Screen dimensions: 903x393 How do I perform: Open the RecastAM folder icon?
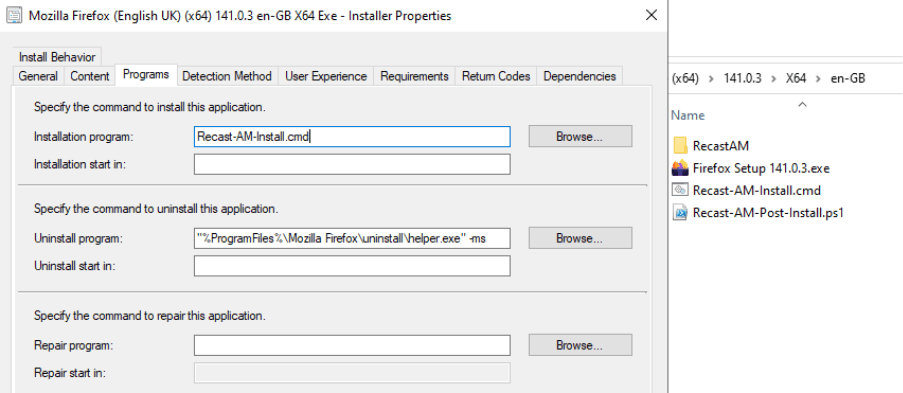coord(680,146)
